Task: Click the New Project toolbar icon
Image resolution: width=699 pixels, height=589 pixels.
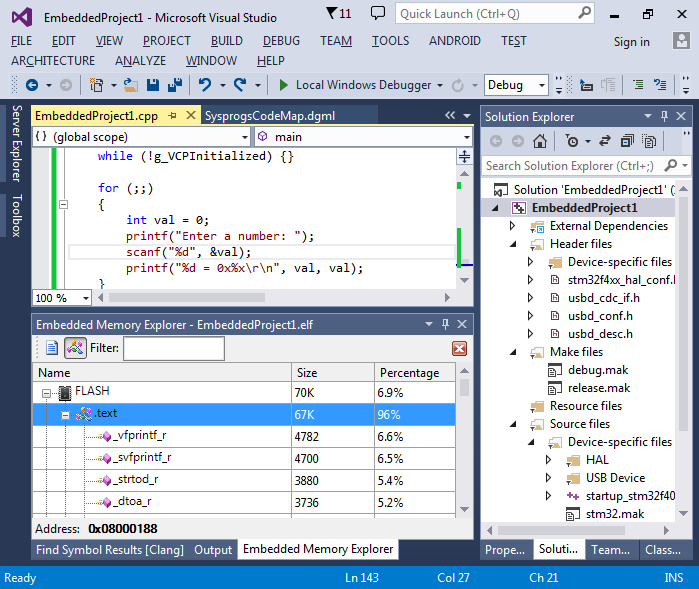Action: [x=96, y=85]
